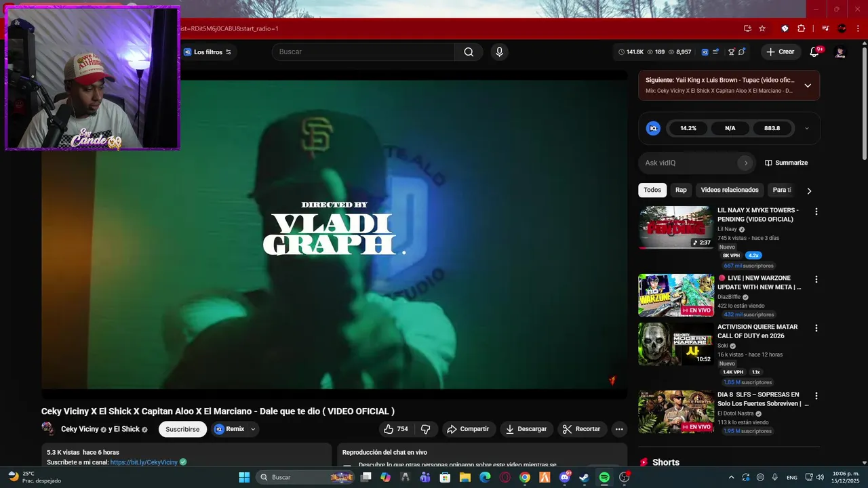Select the Videos relacionados chip

(730, 190)
